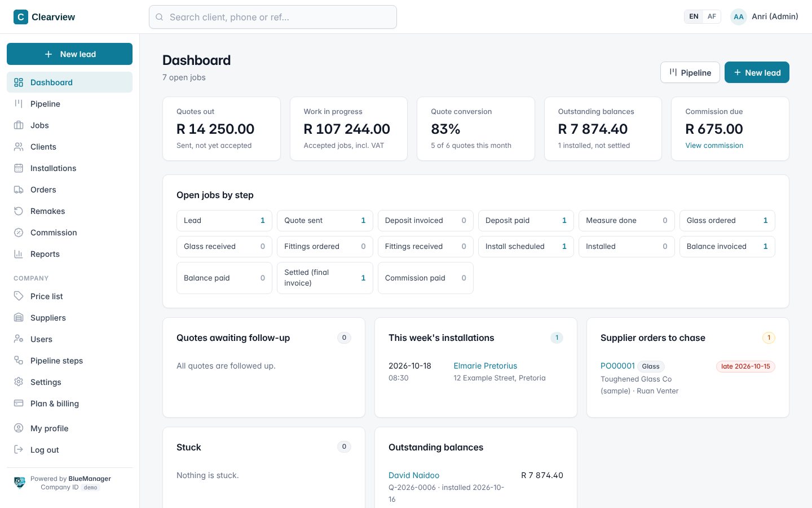
Task: Open the View commission link
Action: click(714, 146)
